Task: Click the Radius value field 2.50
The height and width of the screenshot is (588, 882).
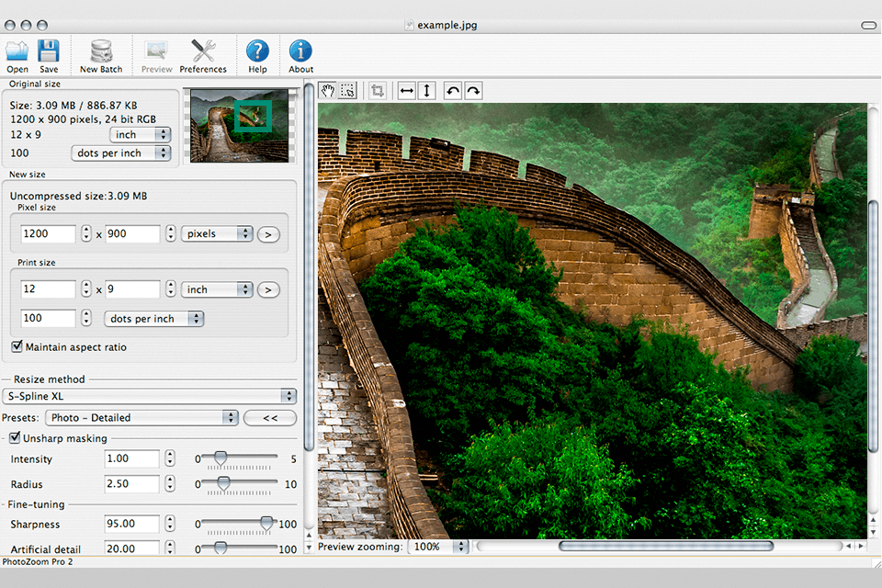Action: point(131,484)
